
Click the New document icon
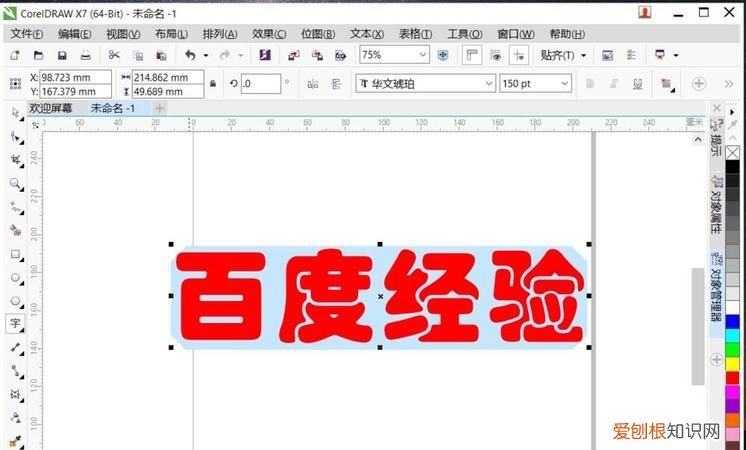click(x=15, y=55)
